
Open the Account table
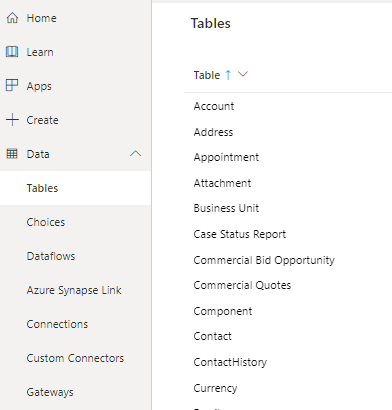(214, 106)
